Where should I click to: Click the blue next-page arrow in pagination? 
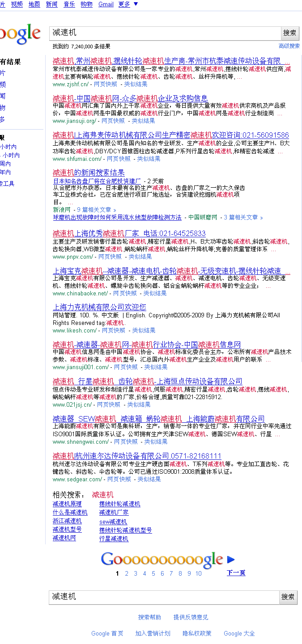pyautogui.click(x=231, y=559)
